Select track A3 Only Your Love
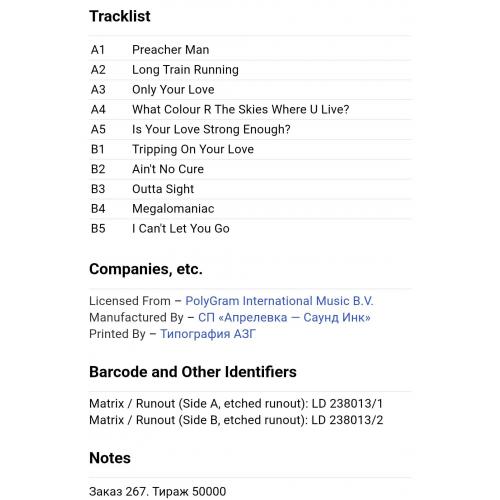 click(250, 90)
